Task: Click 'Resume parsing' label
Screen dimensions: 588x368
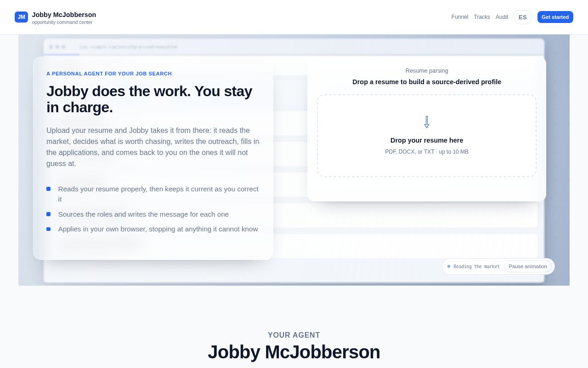Action: tap(427, 70)
